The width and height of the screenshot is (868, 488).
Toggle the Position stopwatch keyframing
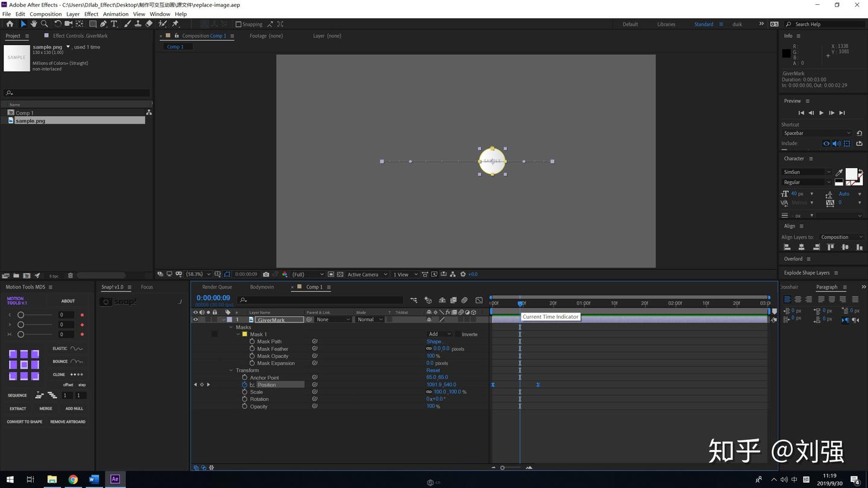tap(245, 385)
